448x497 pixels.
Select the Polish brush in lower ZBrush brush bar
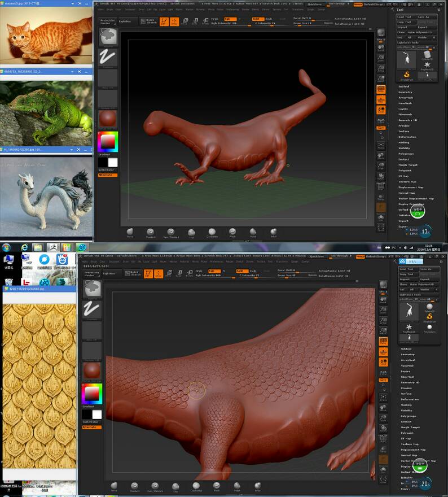point(237,486)
